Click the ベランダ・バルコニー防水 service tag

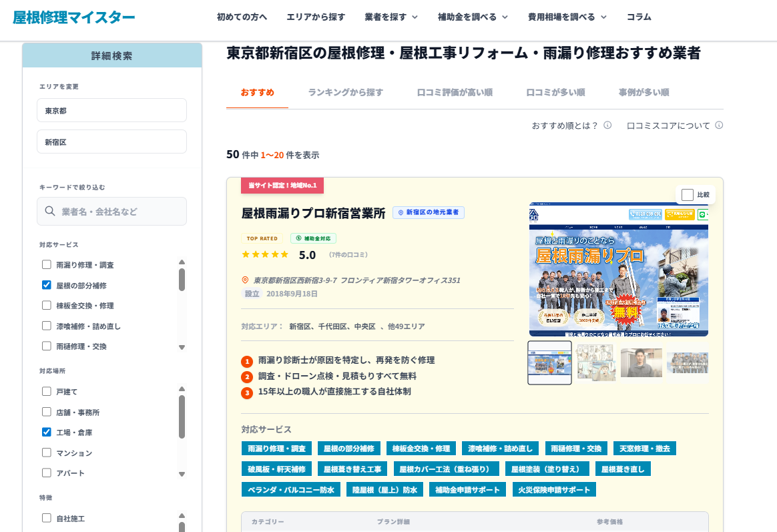click(291, 490)
